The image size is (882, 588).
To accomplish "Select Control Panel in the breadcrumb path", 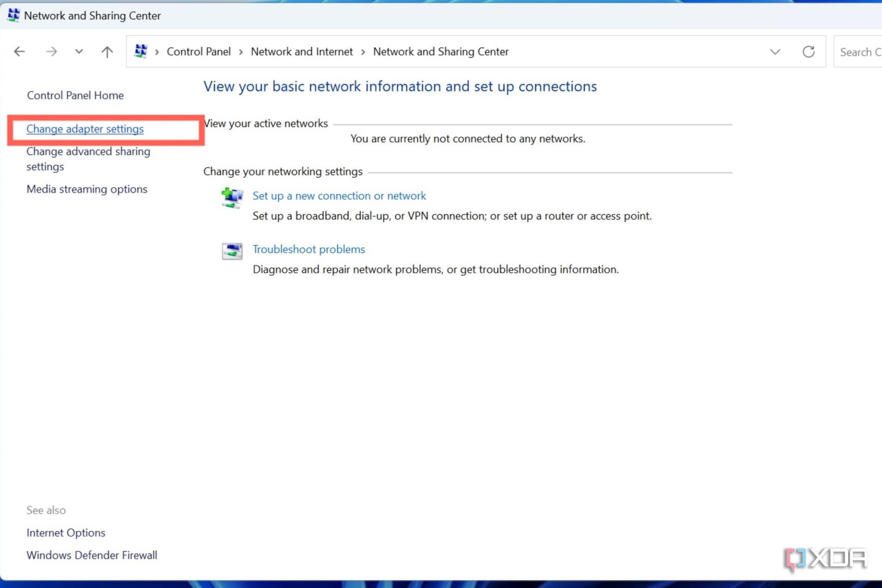I will click(x=199, y=51).
